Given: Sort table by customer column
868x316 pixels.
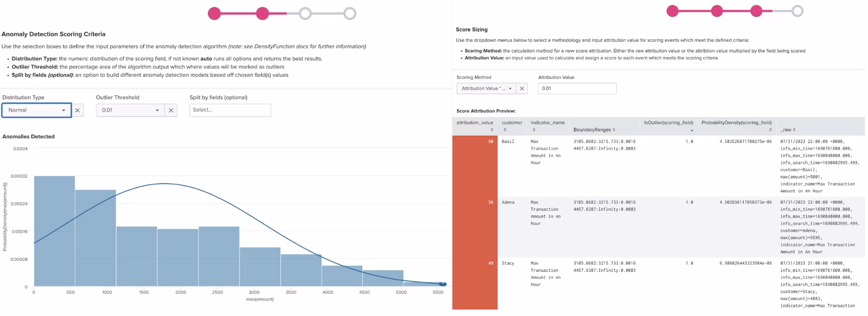Looking at the screenshot, I should coord(505,130).
